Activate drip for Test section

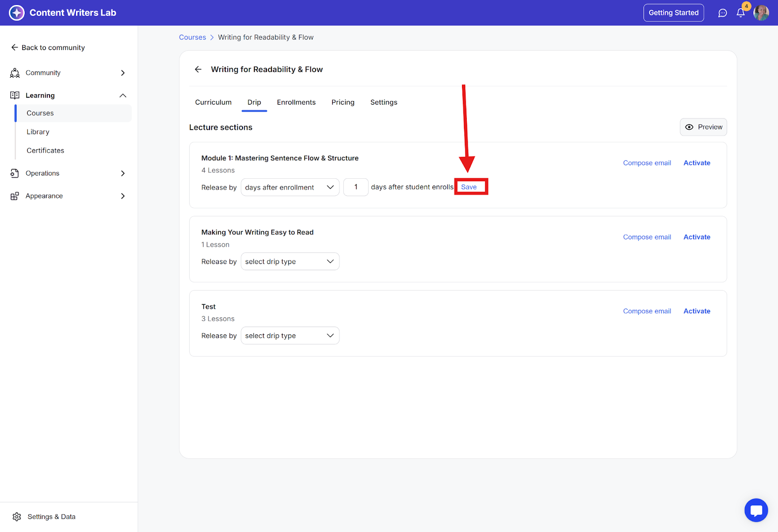point(697,311)
